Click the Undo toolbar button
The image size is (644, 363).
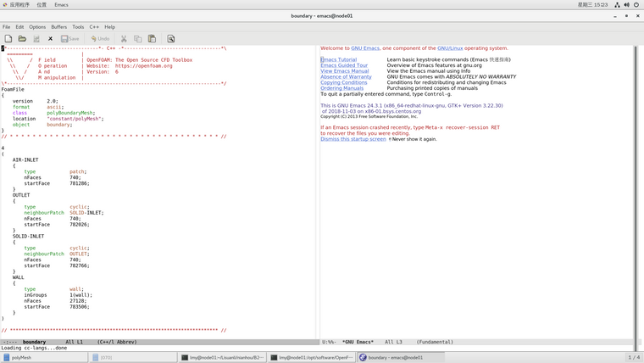[x=100, y=39]
